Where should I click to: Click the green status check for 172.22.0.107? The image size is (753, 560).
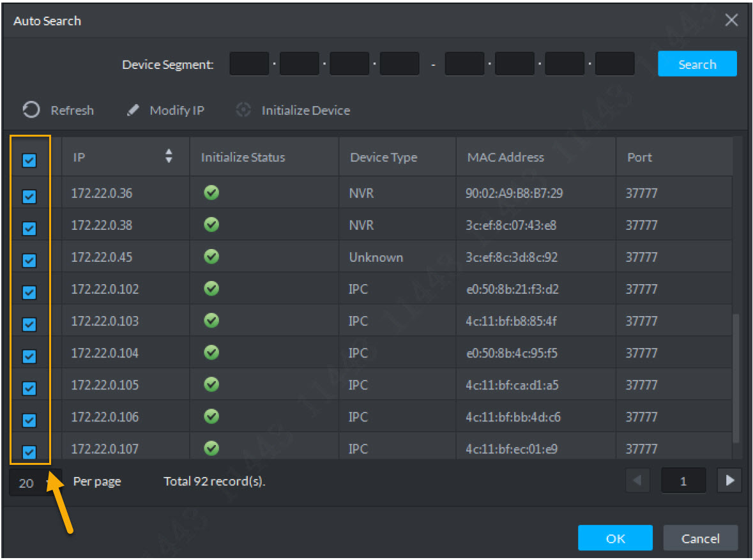[x=211, y=448]
